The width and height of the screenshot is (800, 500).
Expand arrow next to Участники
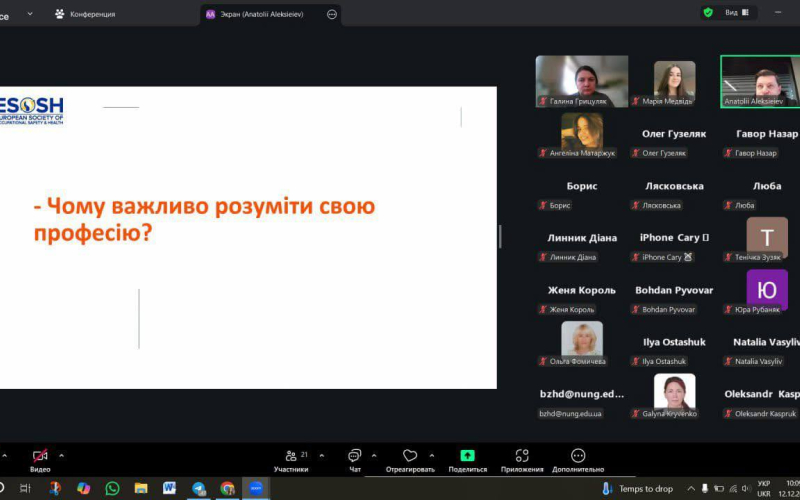tap(316, 455)
